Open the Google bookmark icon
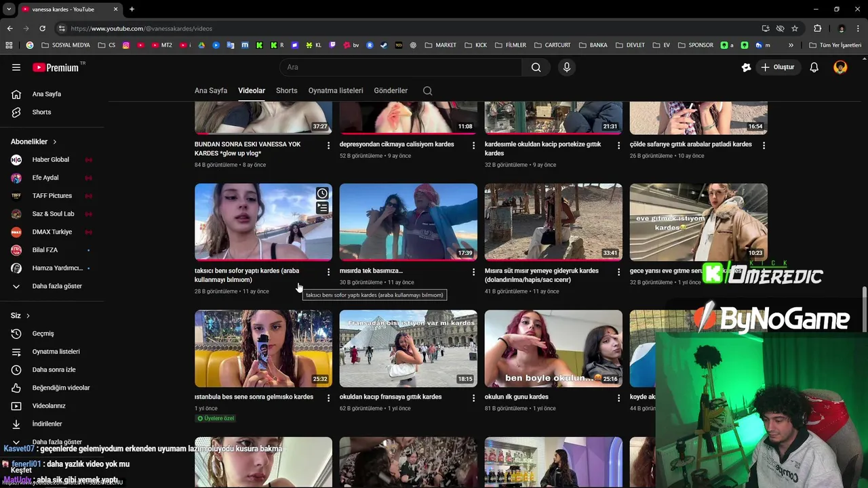The height and width of the screenshot is (488, 868). point(30,45)
